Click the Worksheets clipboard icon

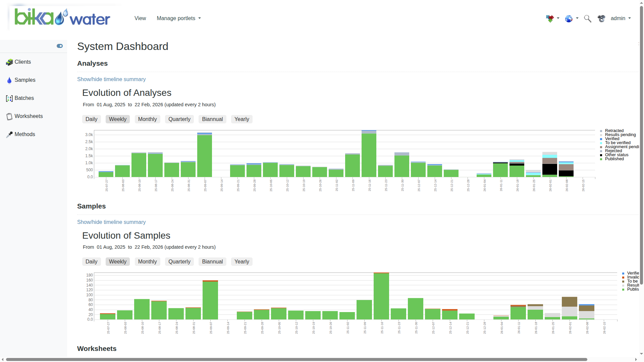tap(9, 116)
